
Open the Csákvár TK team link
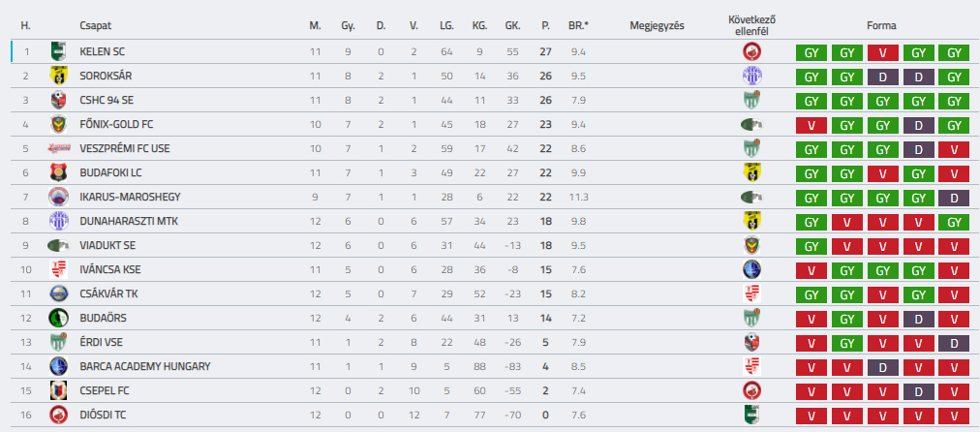110,293
